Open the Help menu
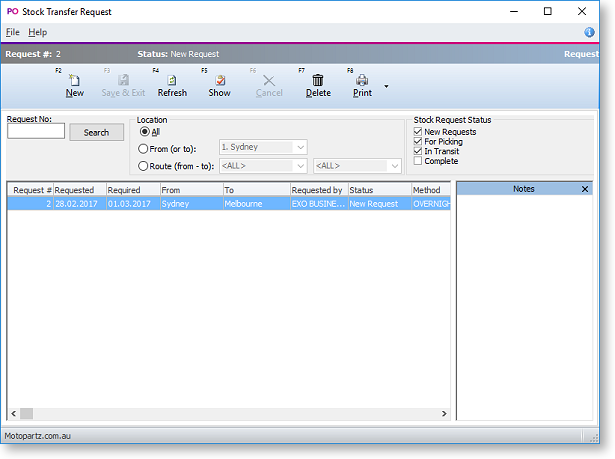Image resolution: width=615 pixels, height=459 pixels. pyautogui.click(x=37, y=32)
